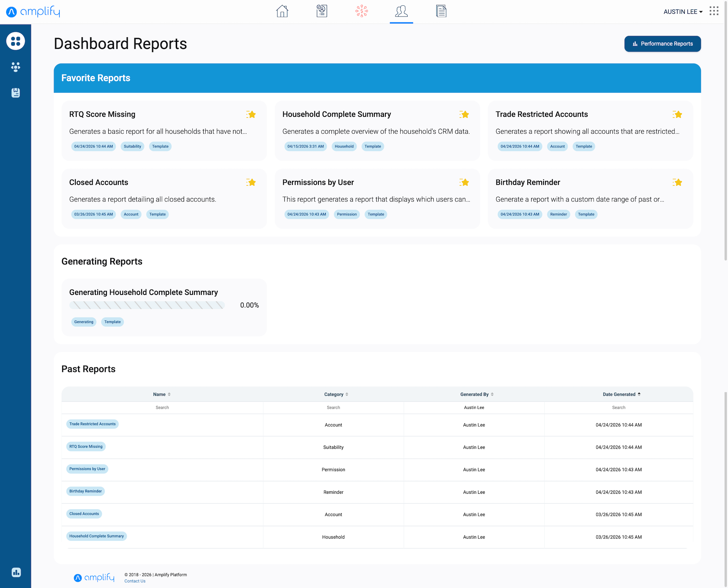Click the red network cluster icon
Image resolution: width=728 pixels, height=588 pixels.
click(361, 11)
